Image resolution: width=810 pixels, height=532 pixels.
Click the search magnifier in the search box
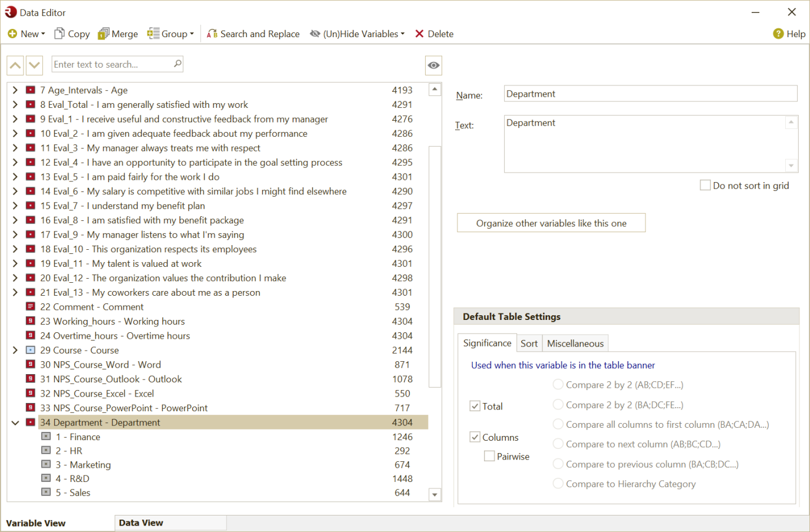[x=177, y=64]
